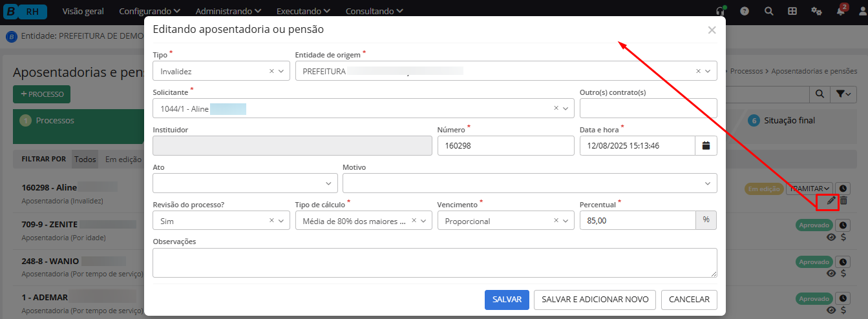Image resolution: width=868 pixels, height=319 pixels.
Task: Click the headset support icon
Action: coord(721,11)
